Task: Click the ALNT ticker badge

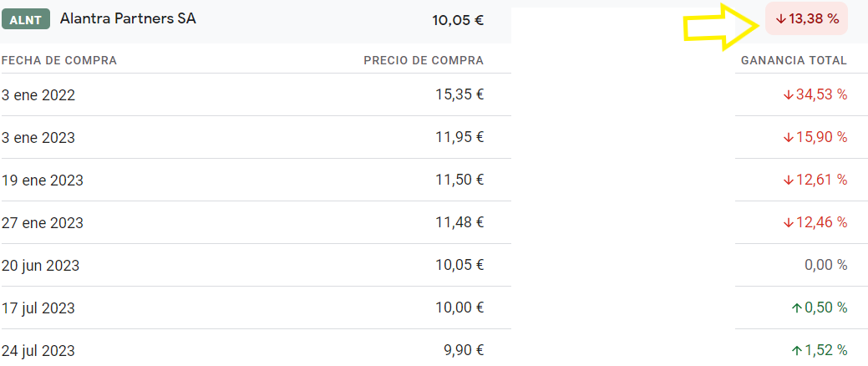Action: coord(26,19)
